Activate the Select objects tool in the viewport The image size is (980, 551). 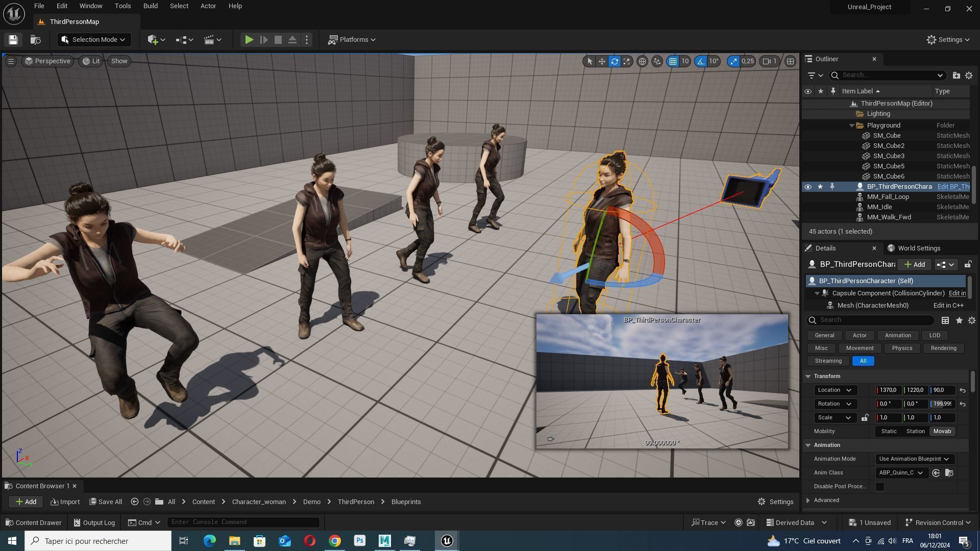590,61
